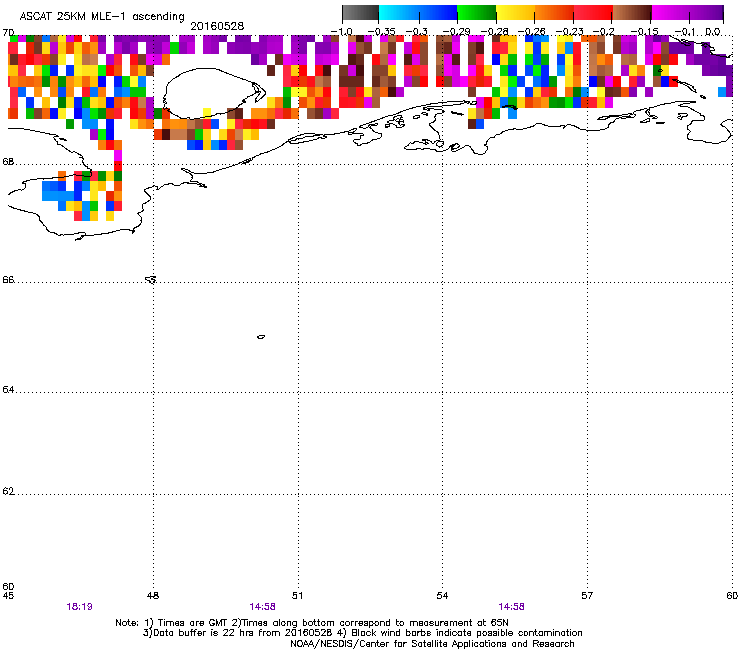Click the gray segment of the color bar

361,12
